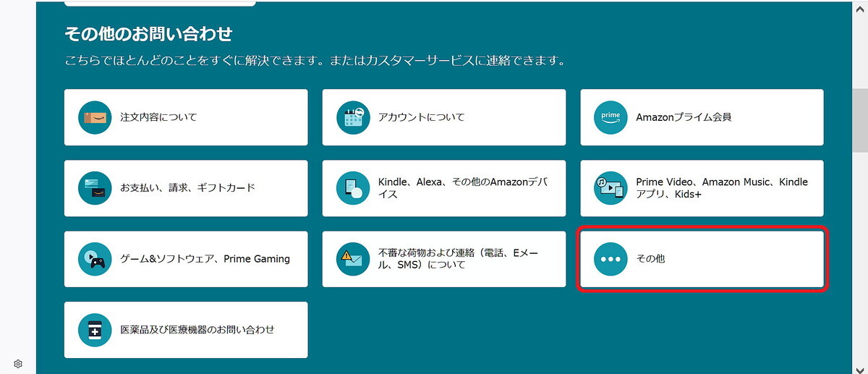
Task: Choose お支払い、請求、ギフトカード
Action: [x=186, y=188]
